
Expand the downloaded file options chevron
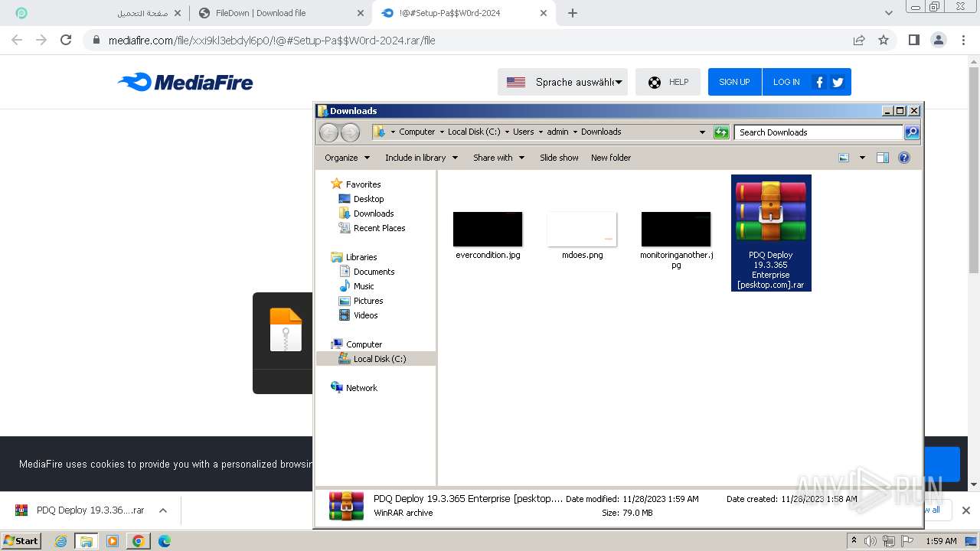pyautogui.click(x=162, y=510)
